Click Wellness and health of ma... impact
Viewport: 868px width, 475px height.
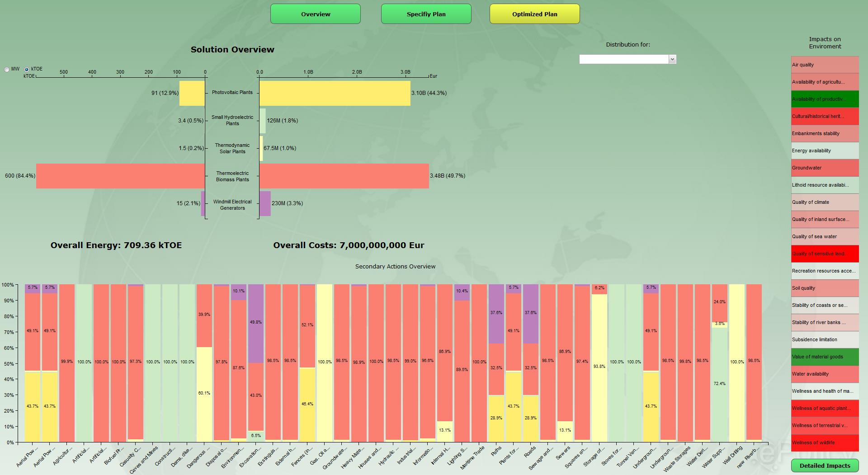(825, 391)
